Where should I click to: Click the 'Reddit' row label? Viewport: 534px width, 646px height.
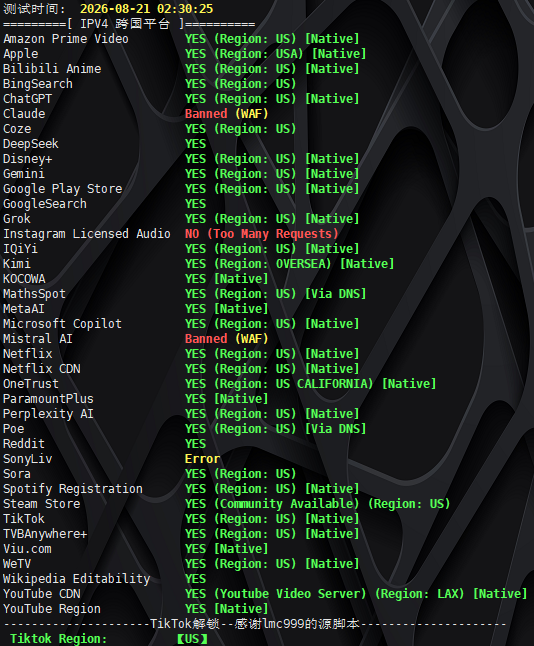coord(24,444)
